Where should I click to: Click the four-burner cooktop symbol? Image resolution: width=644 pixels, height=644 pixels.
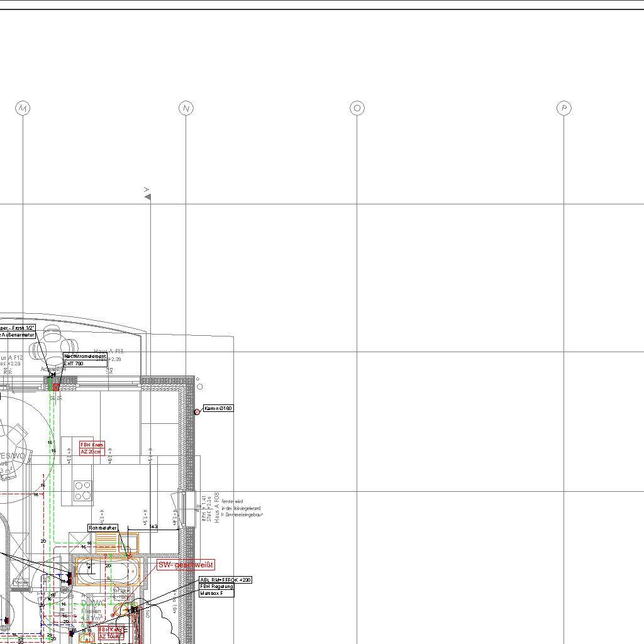coord(83,491)
